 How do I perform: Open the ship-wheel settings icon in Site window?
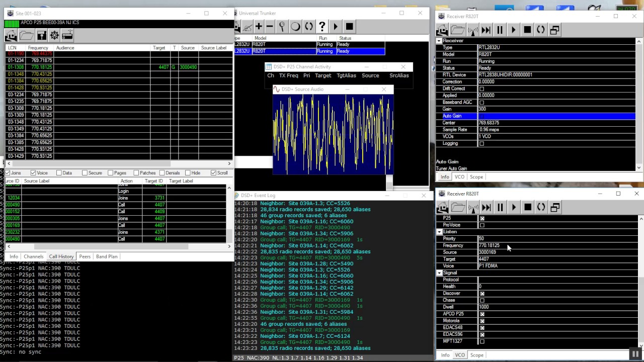tap(54, 35)
